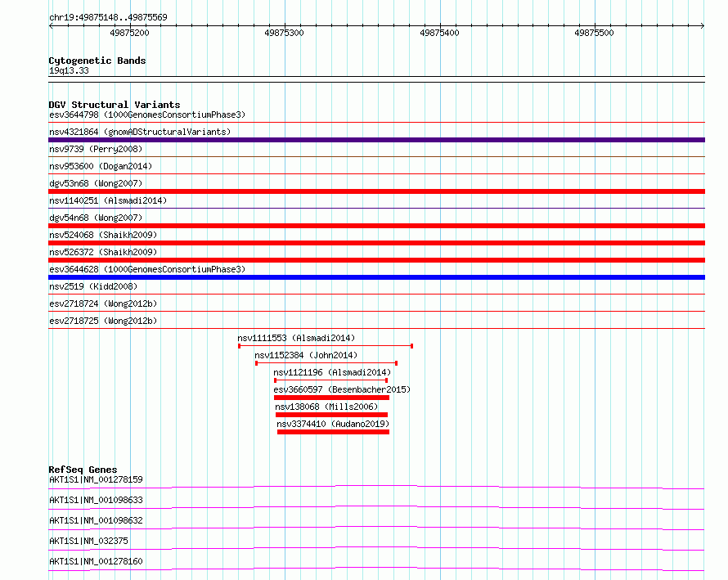Open variant dgv53n68 (Wong2007)
Viewport: 728px width, 580px height.
point(96,183)
